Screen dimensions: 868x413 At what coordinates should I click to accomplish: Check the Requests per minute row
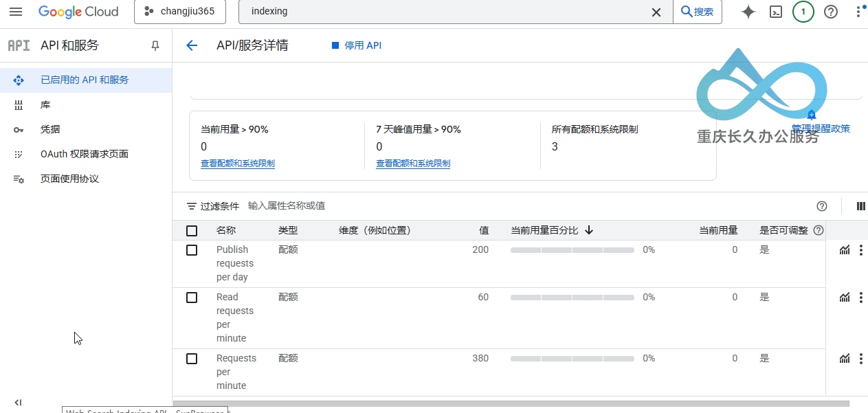click(192, 359)
